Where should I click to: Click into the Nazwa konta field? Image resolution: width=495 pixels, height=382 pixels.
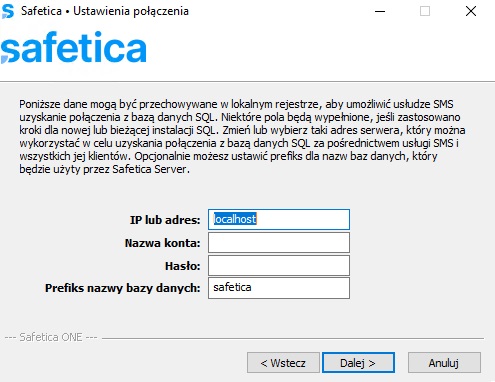coord(279,243)
